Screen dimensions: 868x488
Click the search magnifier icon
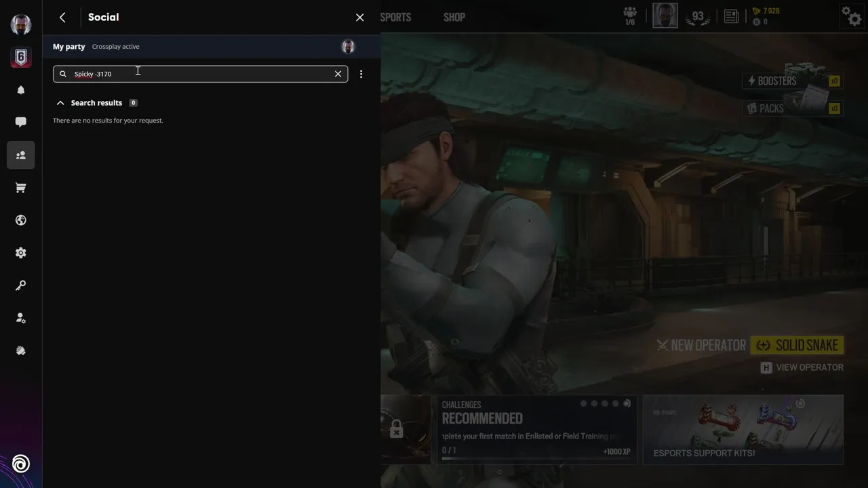coord(63,74)
